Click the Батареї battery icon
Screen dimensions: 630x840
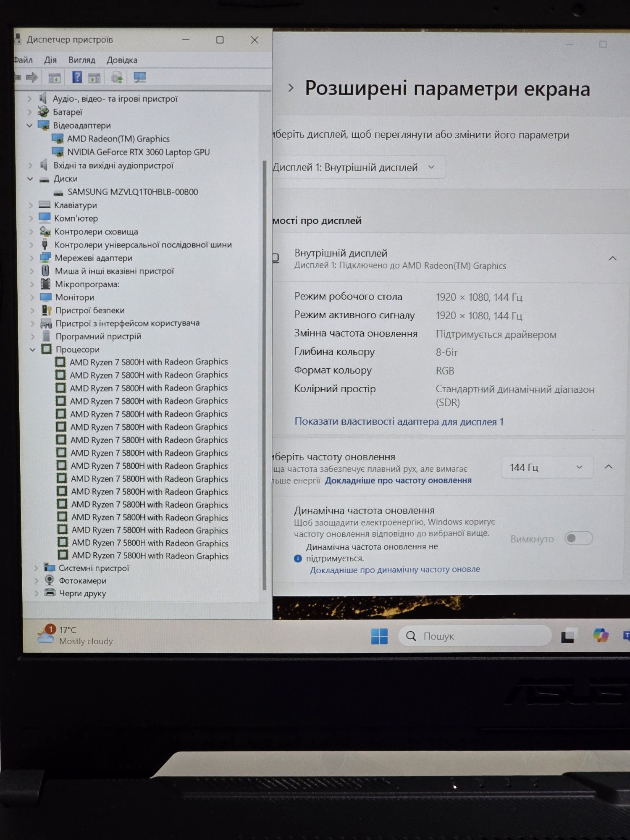(x=43, y=112)
